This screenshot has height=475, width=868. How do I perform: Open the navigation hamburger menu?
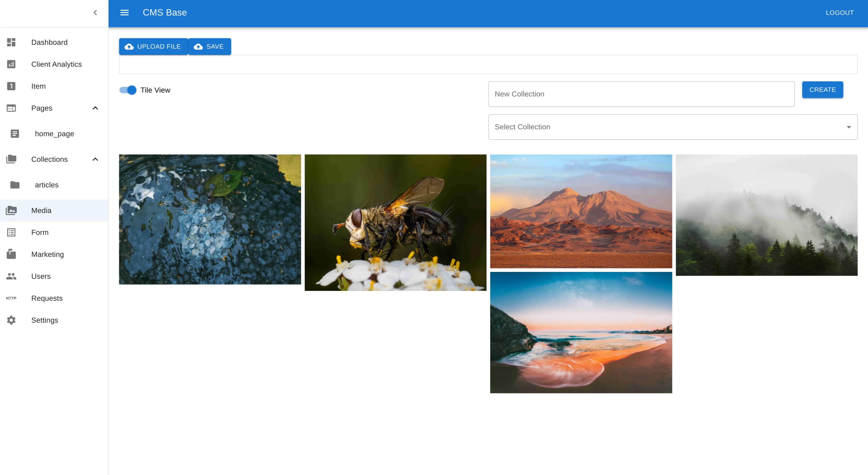click(125, 12)
